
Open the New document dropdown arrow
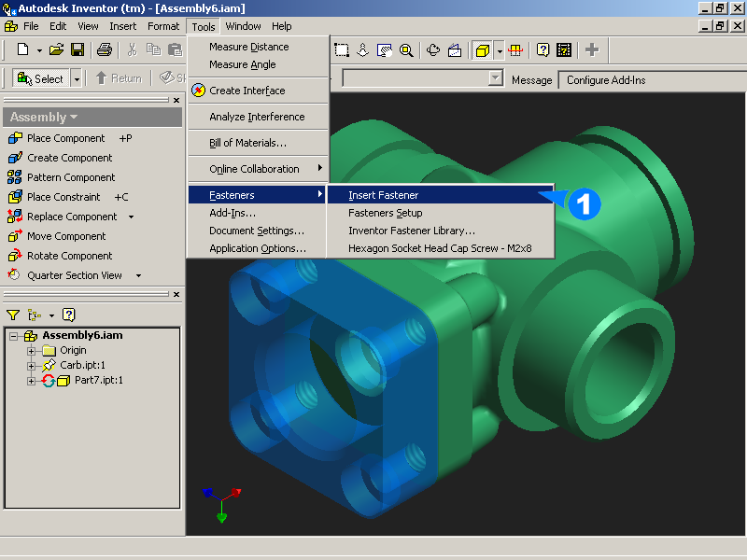(x=39, y=50)
